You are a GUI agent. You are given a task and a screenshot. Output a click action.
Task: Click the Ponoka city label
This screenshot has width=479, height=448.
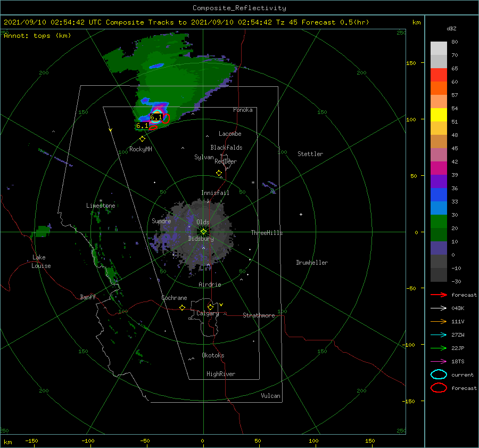coord(243,110)
